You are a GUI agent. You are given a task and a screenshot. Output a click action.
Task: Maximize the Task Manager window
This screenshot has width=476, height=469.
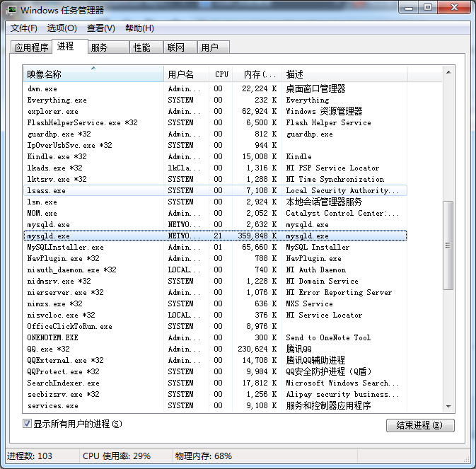click(428, 7)
